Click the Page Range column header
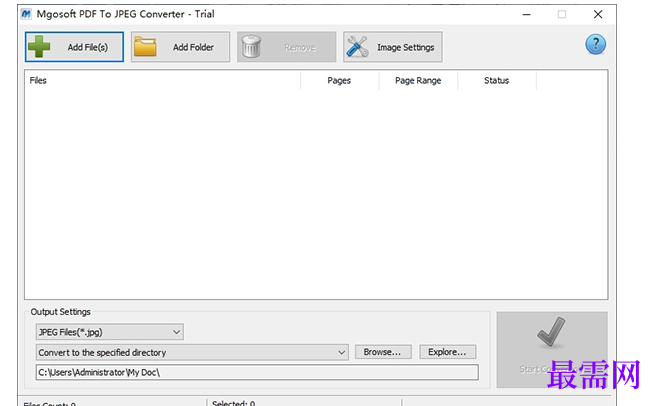The width and height of the screenshot is (659, 406). coord(418,80)
